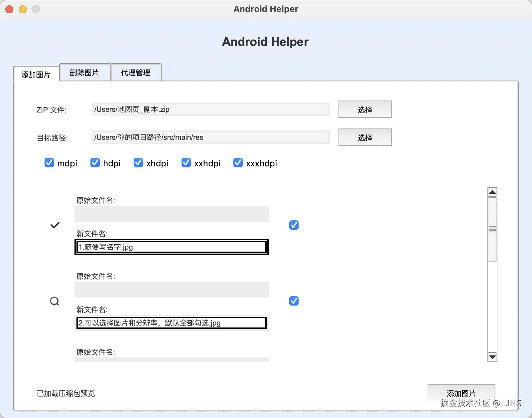Minimize the Android Helper window
Image resolution: width=532 pixels, height=418 pixels.
(x=23, y=9)
